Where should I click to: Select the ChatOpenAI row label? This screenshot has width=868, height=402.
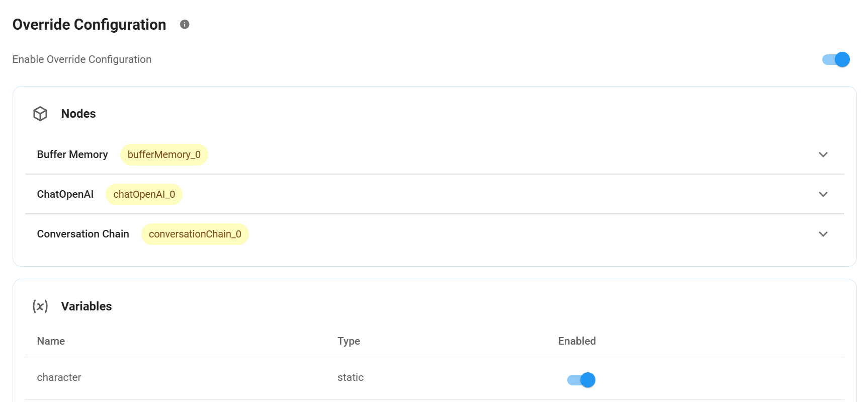point(65,194)
